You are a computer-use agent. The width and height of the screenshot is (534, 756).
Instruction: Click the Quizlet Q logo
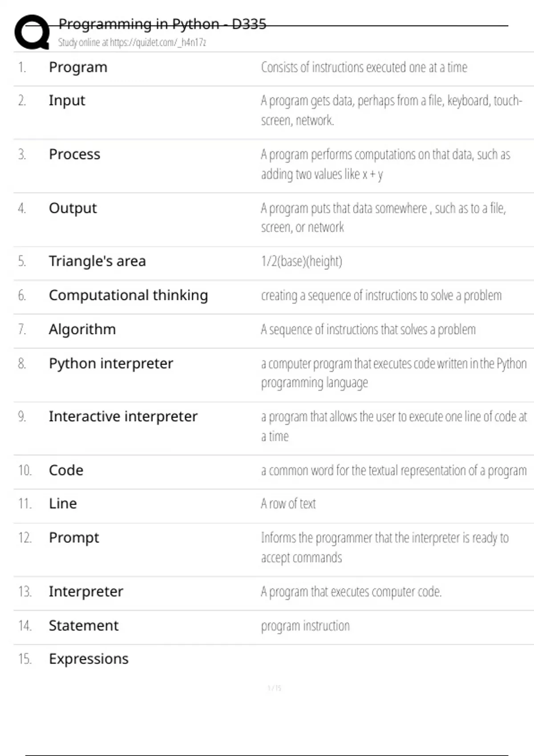(x=32, y=32)
